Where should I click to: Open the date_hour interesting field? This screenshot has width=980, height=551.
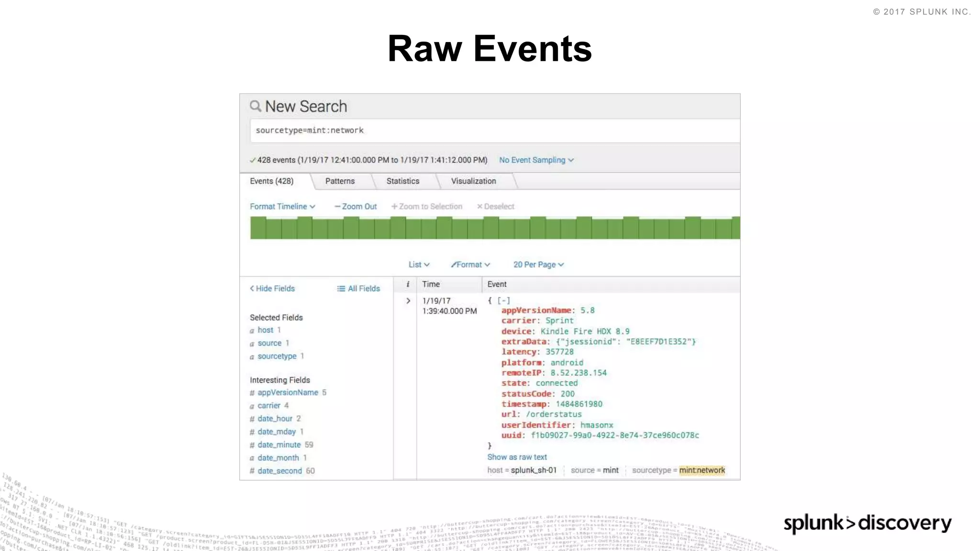(x=275, y=419)
